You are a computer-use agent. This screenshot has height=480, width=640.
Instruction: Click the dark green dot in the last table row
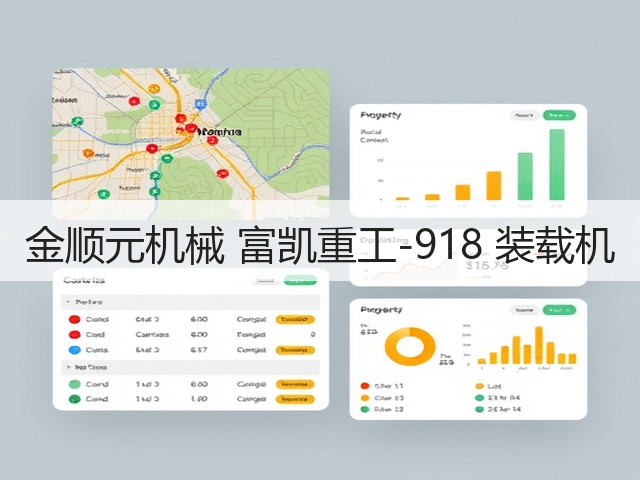(75, 399)
